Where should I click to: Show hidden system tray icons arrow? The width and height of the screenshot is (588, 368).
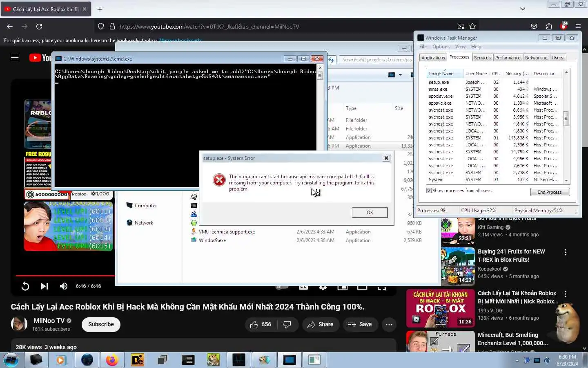pos(517,360)
